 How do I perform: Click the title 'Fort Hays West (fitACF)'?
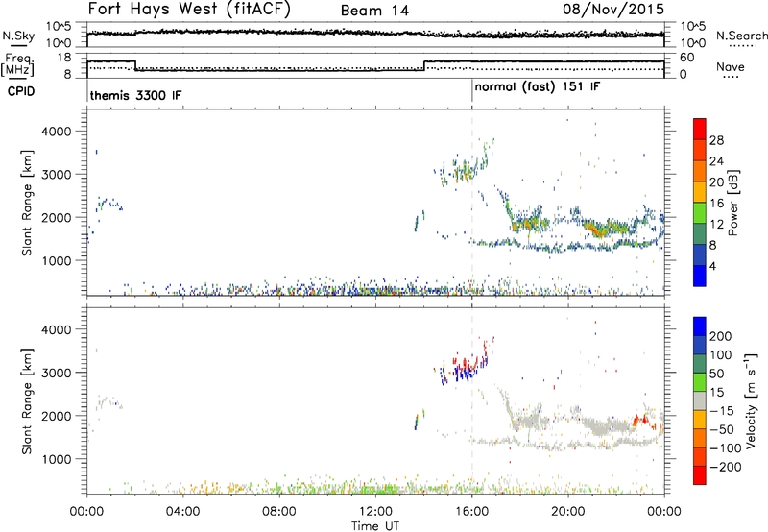pos(189,10)
